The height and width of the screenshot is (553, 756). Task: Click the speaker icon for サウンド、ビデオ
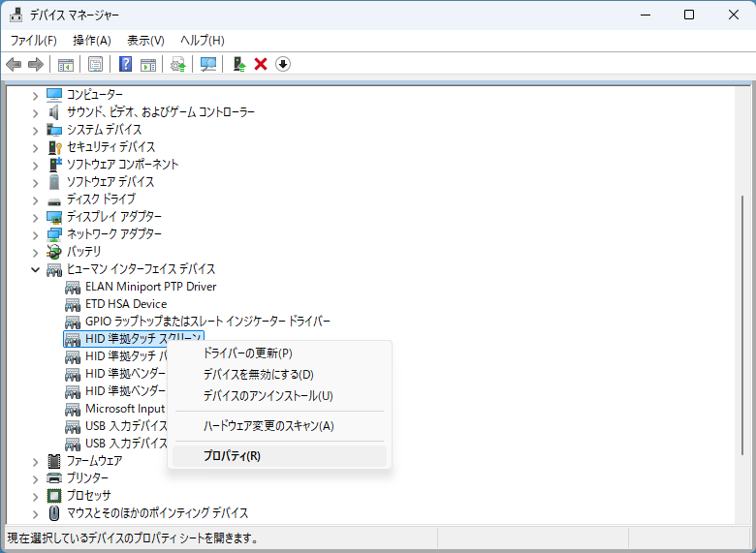point(54,112)
